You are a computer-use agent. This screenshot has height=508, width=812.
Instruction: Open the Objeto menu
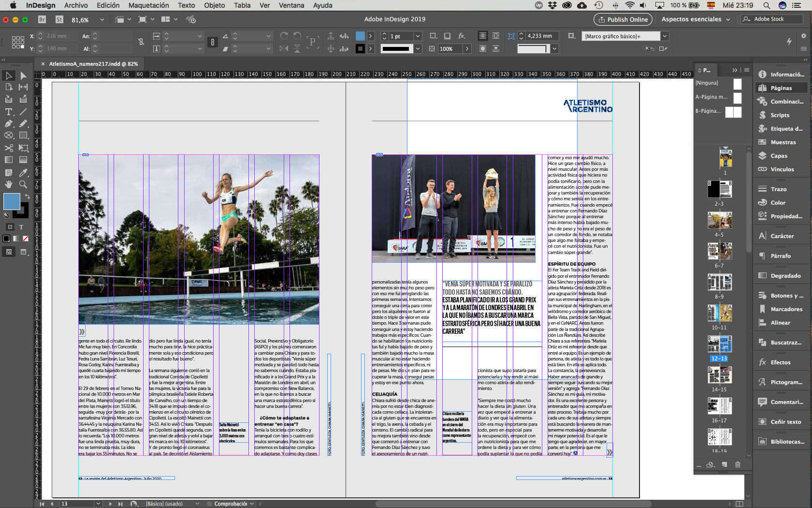coord(214,5)
